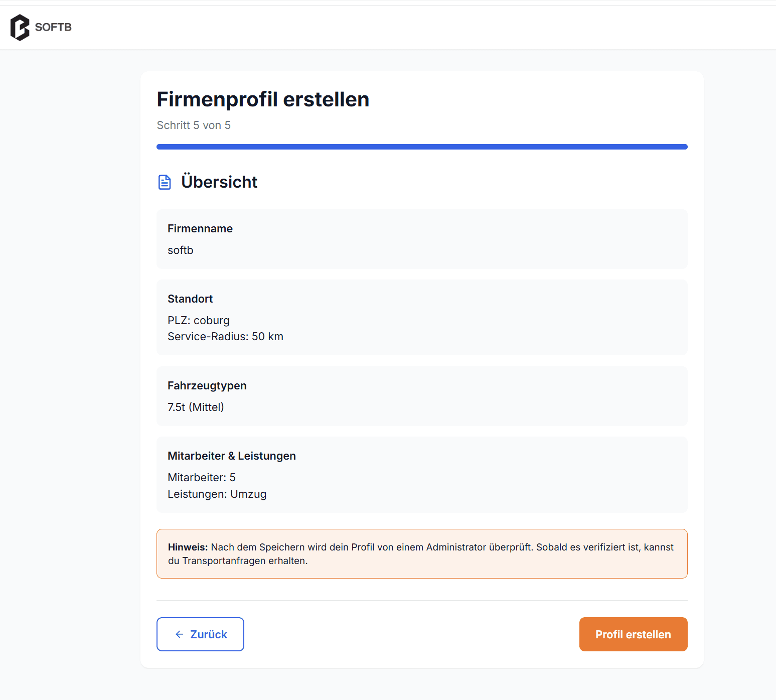Viewport: 776px width, 700px height.
Task: Click the SOFTB brand name text
Action: coord(53,27)
